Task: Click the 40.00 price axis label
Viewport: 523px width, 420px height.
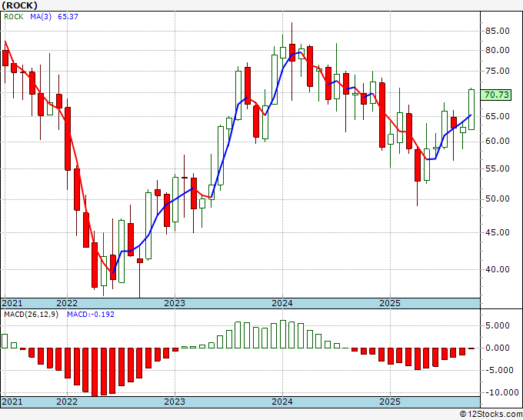Action: click(x=497, y=269)
